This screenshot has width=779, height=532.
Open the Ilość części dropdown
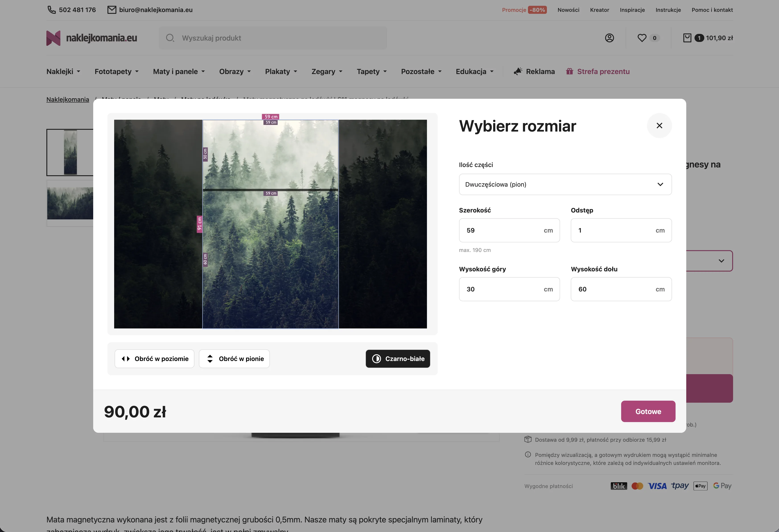coord(565,184)
